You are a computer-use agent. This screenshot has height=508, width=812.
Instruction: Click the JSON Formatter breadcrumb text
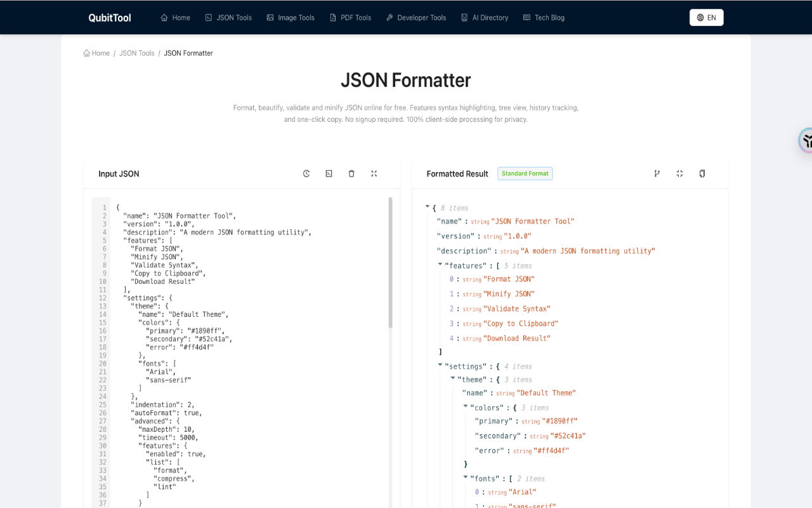point(188,53)
